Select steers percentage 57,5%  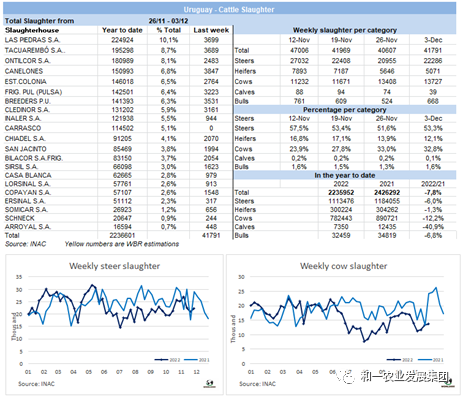299,128
